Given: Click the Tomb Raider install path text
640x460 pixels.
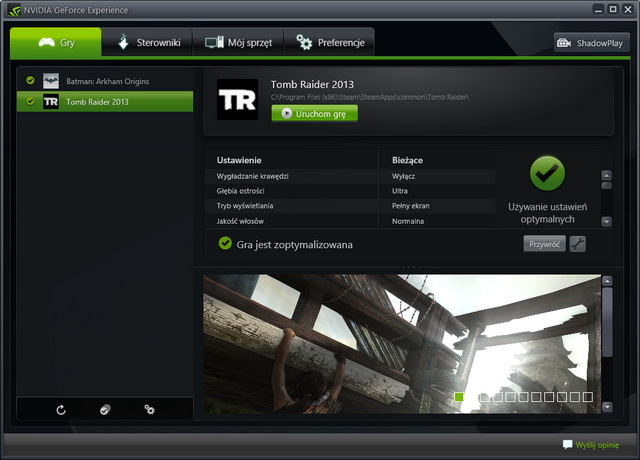Looking at the screenshot, I should 370,97.
